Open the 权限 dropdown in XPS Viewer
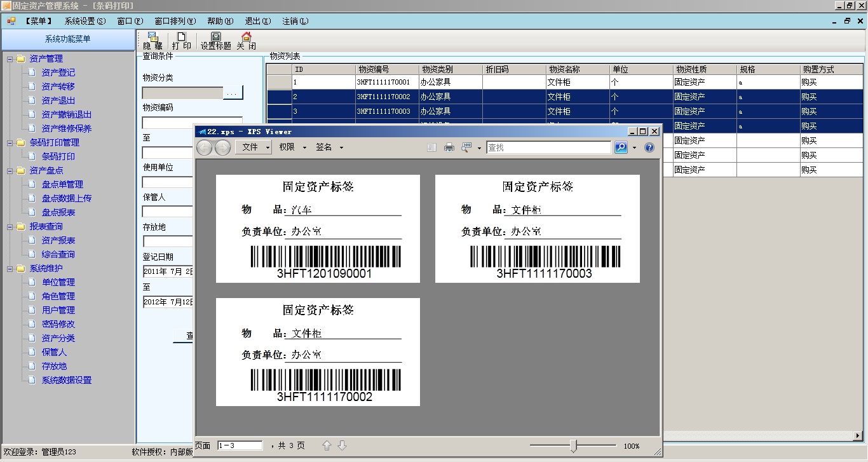 (x=292, y=147)
